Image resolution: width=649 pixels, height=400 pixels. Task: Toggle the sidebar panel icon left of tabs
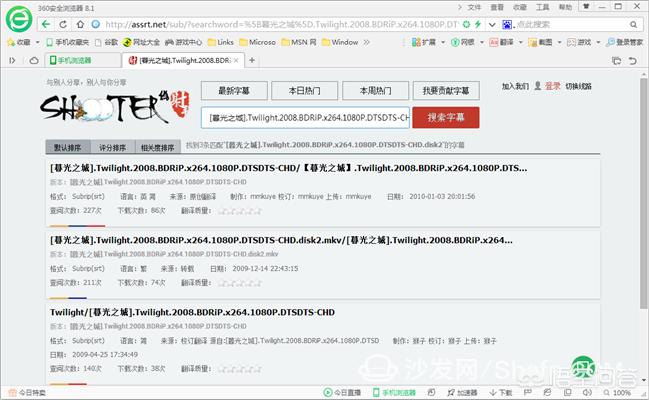click(12, 61)
